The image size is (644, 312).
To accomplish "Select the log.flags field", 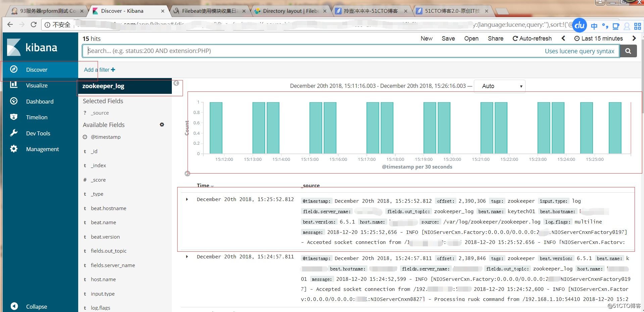I will click(x=100, y=308).
